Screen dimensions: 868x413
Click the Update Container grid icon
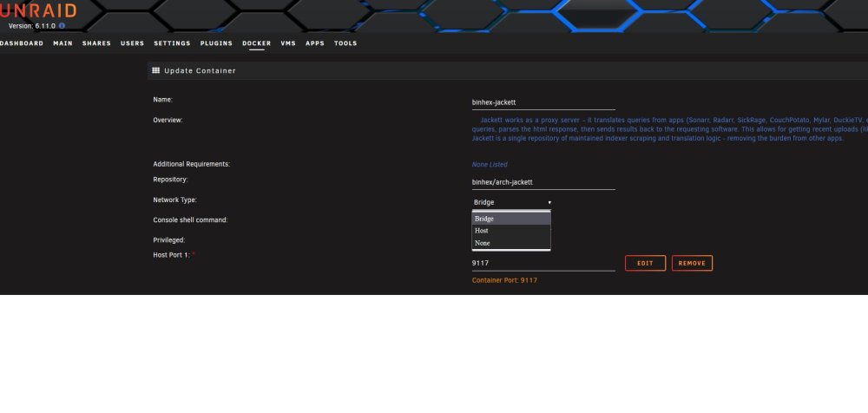[x=156, y=71]
